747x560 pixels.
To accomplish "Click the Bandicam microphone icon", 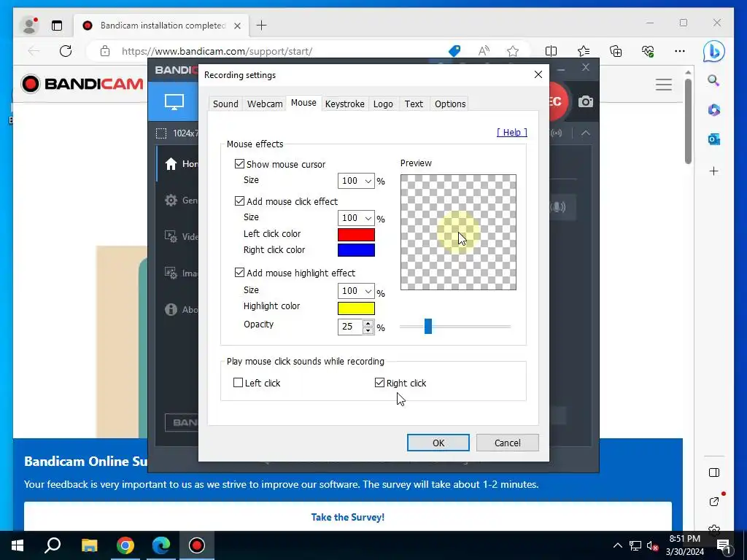I will click(558, 206).
